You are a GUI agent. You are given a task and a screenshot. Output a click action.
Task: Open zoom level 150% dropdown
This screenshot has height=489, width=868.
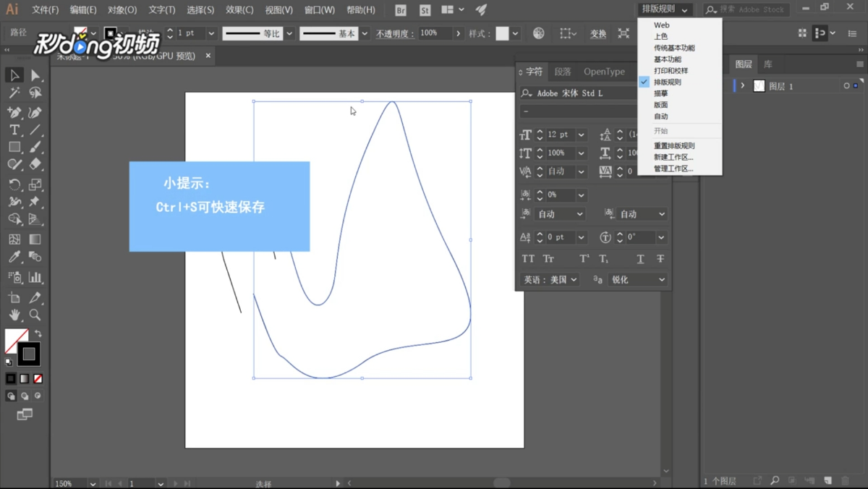coord(93,483)
